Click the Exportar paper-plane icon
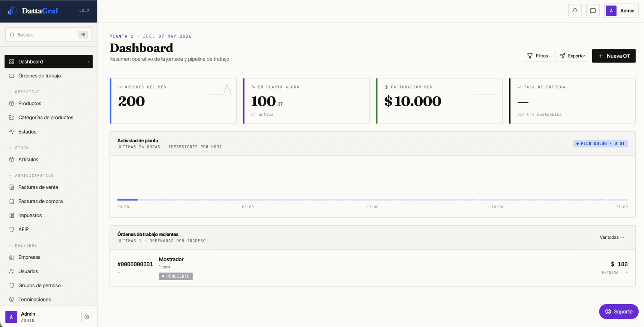644x327 pixels. click(x=562, y=56)
